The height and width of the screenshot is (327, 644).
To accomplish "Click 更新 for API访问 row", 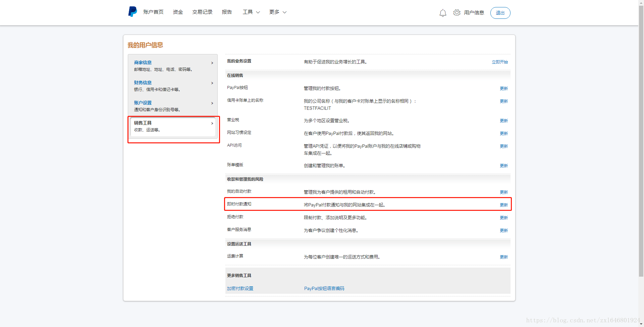I will coord(504,146).
